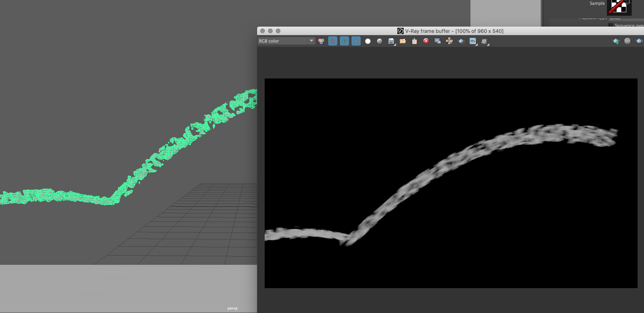Stop the current render
Image resolution: width=644 pixels, height=313 pixels.
pyautogui.click(x=627, y=41)
